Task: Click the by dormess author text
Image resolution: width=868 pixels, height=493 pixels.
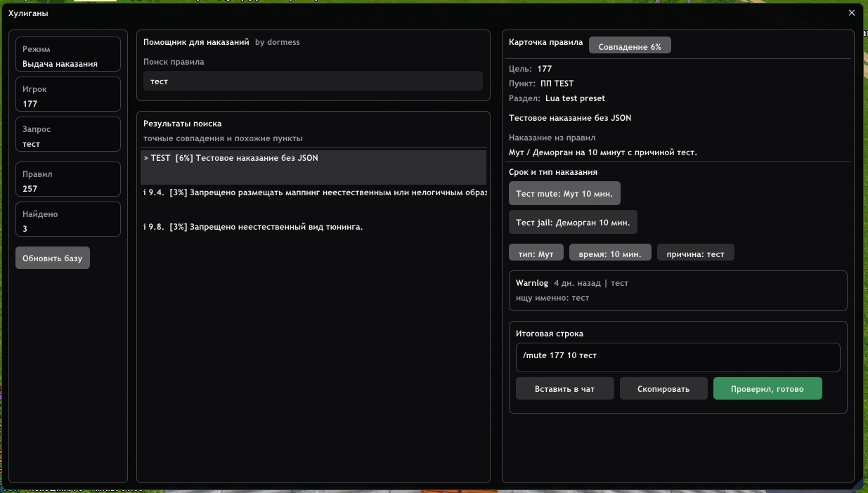Action: click(x=278, y=42)
